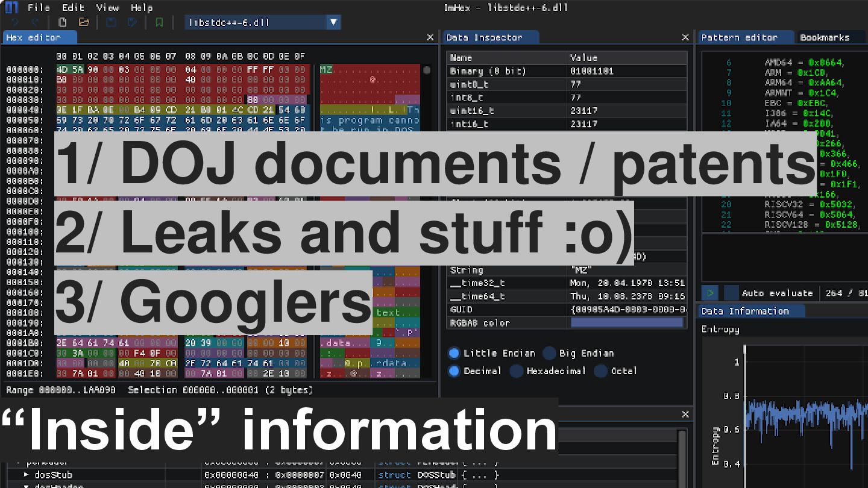
Task: Expand the dosStub struct row
Action: tap(26, 475)
